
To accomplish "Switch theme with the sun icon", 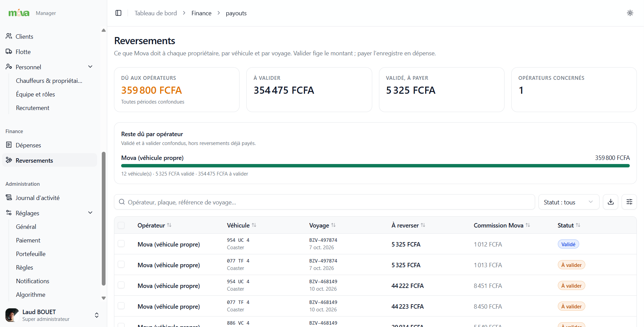I will coord(630,13).
